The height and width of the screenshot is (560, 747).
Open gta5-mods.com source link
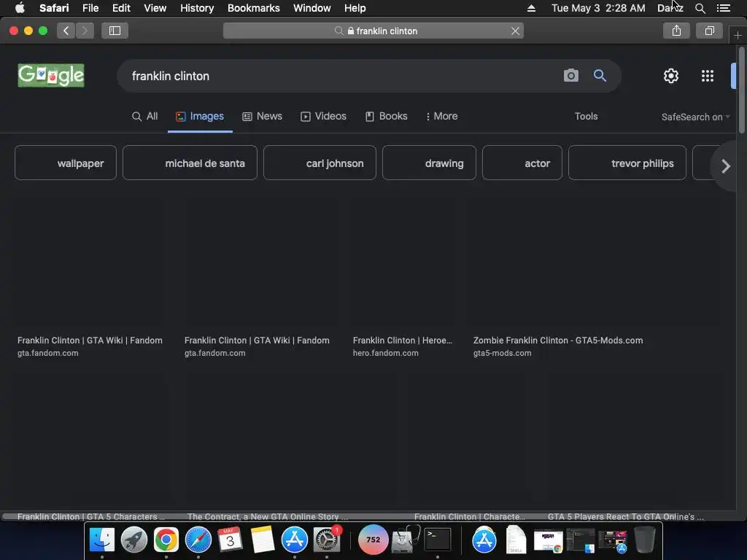point(502,353)
